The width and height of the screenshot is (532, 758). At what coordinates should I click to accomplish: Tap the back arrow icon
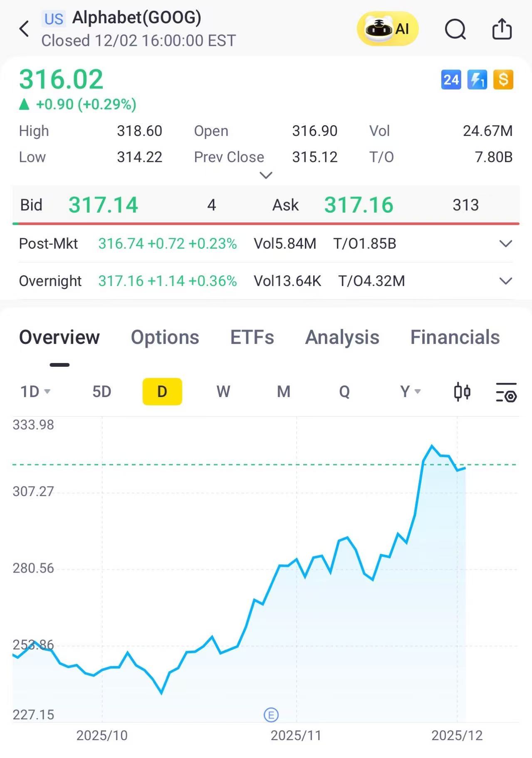pos(25,29)
